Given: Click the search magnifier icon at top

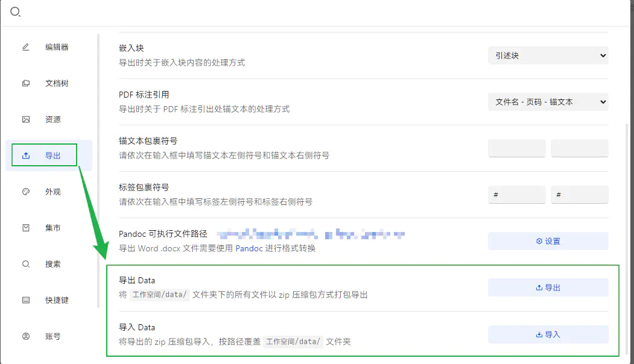Looking at the screenshot, I should (x=16, y=12).
